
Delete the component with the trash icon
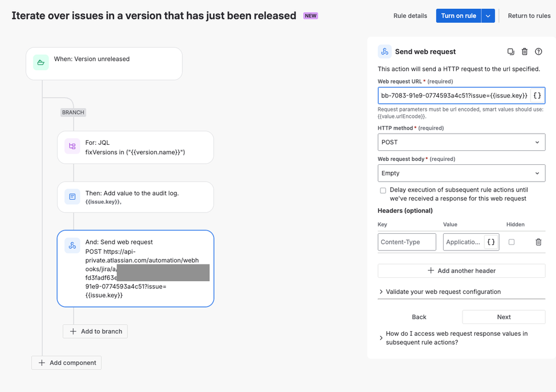524,52
